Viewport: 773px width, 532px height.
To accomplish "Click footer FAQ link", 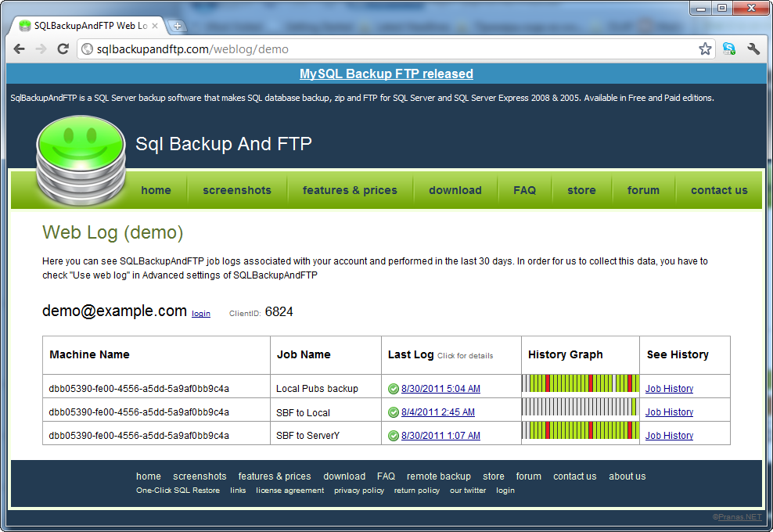I will [x=386, y=476].
